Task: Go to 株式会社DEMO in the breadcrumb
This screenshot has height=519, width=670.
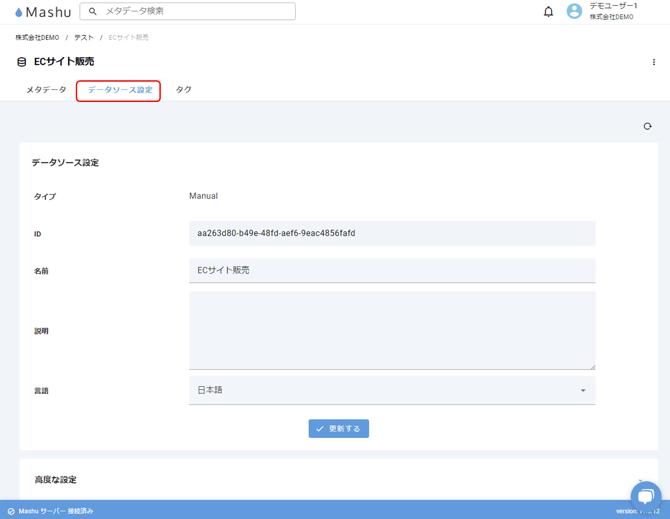Action: coord(37,38)
